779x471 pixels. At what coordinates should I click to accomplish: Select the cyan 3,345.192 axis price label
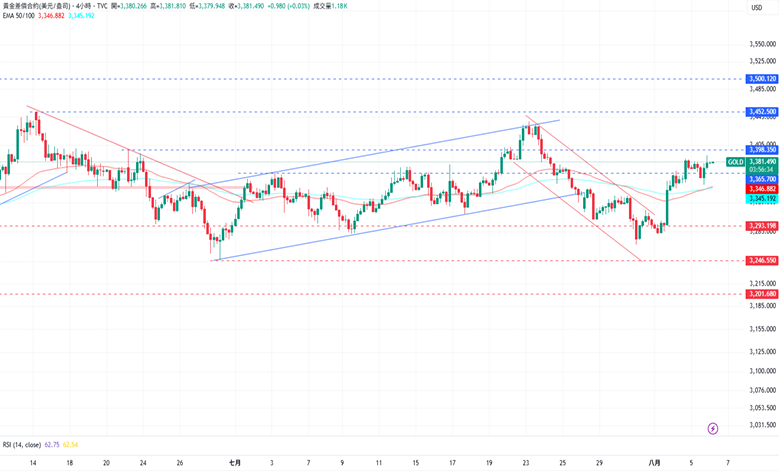pyautogui.click(x=762, y=198)
